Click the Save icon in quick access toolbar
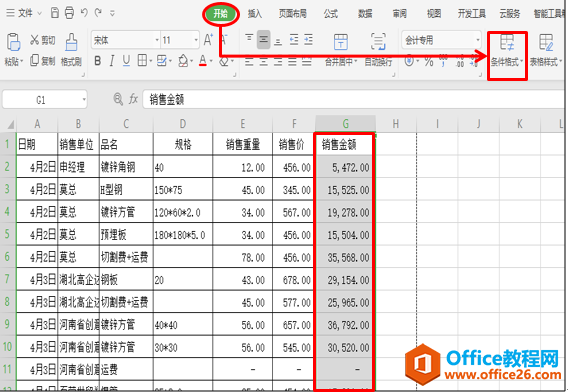Screen dimensions: 568x392 55,13
